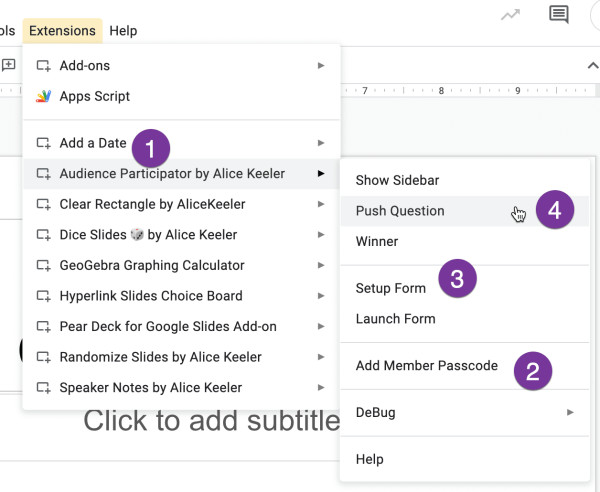Open Pear Deck for Google Slides Add-on

pyautogui.click(x=182, y=327)
